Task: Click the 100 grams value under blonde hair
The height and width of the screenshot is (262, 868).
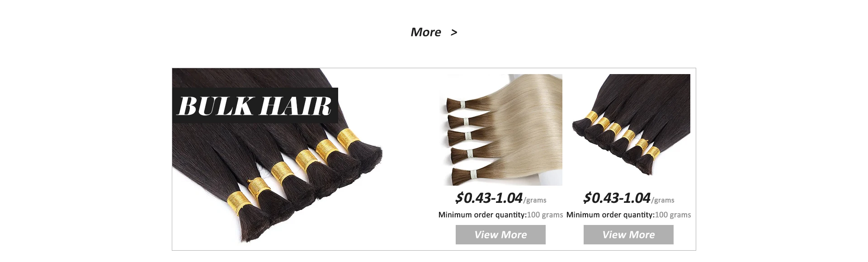Action: tap(545, 215)
